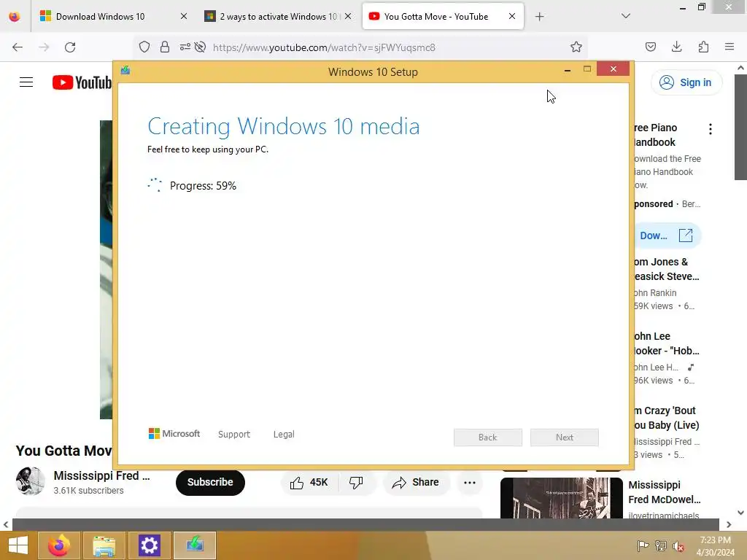Click the autoplay blocked icon in address bar
This screenshot has width=747, height=560.
pyautogui.click(x=201, y=47)
